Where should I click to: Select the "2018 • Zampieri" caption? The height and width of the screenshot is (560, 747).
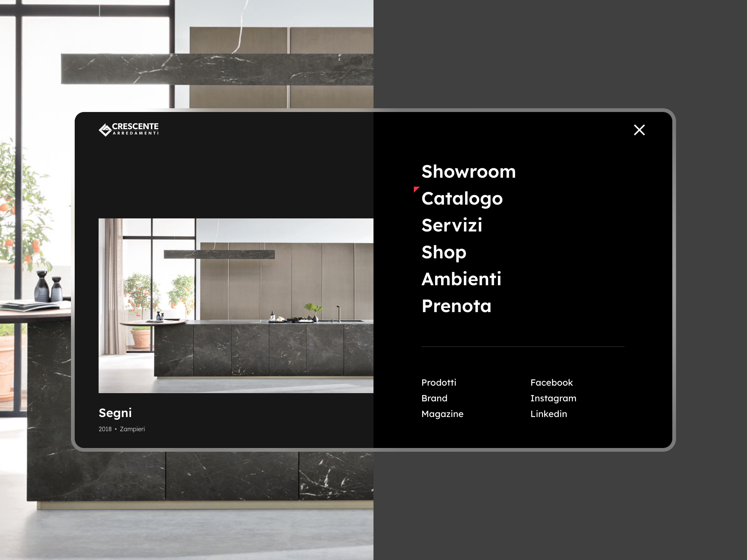click(x=122, y=429)
